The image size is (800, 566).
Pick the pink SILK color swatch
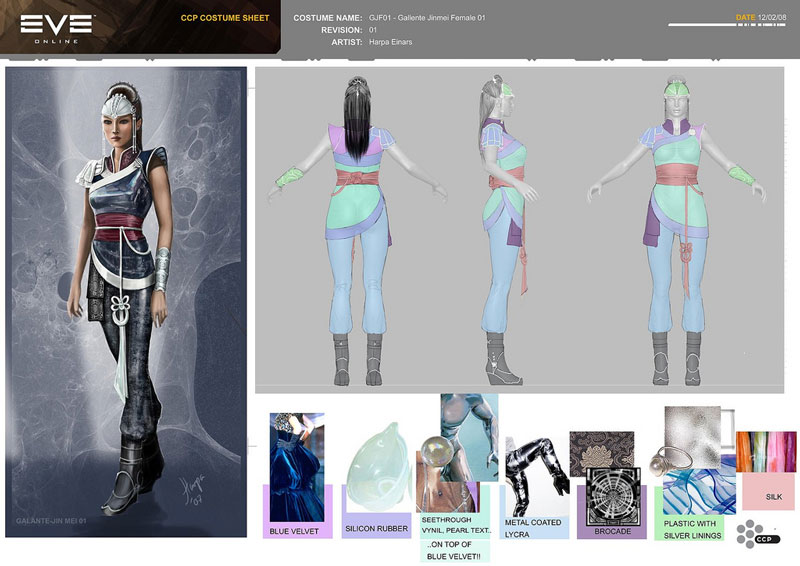[768, 491]
